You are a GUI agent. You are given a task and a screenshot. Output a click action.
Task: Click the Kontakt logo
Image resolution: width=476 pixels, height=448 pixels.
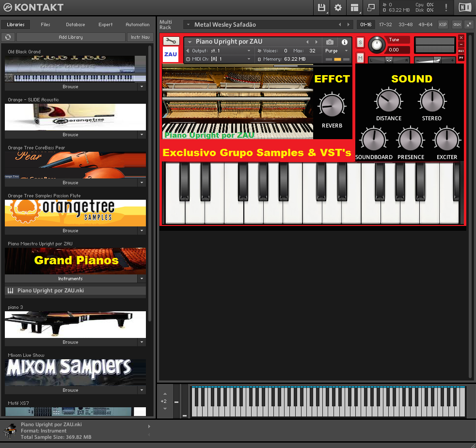coord(33,7)
